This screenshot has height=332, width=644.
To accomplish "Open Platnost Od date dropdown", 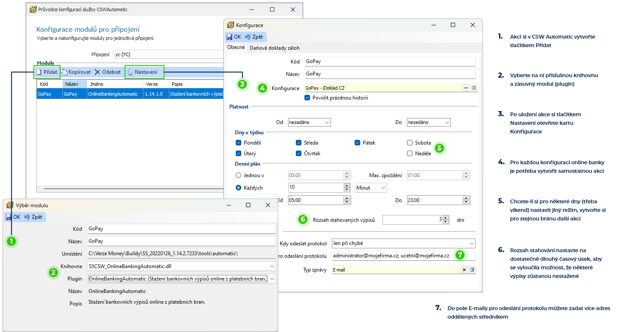I will click(x=327, y=123).
